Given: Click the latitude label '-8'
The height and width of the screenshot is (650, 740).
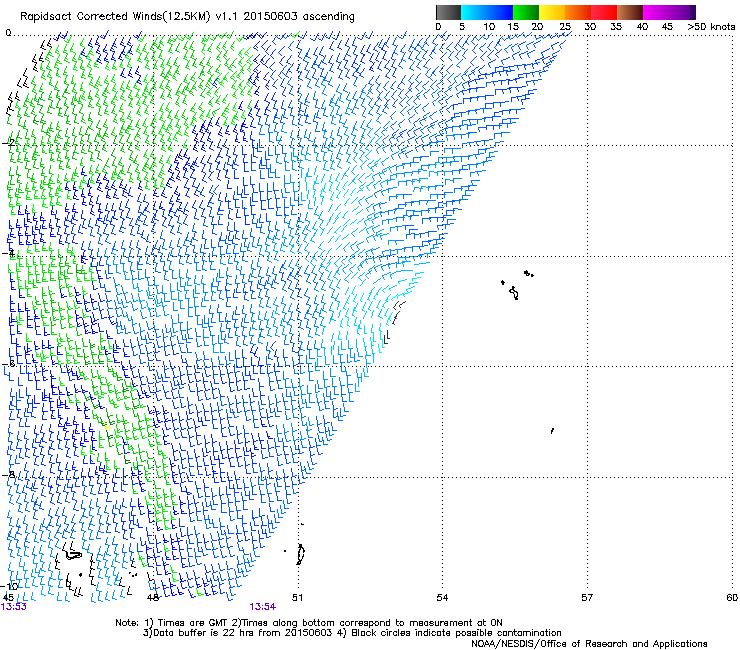Looking at the screenshot, I should pos(9,475).
